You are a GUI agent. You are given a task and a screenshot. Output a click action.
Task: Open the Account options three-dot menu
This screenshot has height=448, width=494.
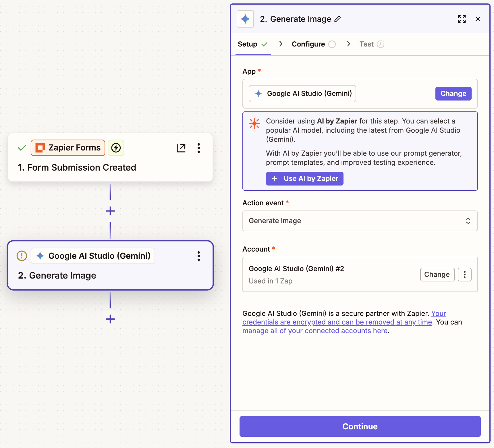coord(464,275)
